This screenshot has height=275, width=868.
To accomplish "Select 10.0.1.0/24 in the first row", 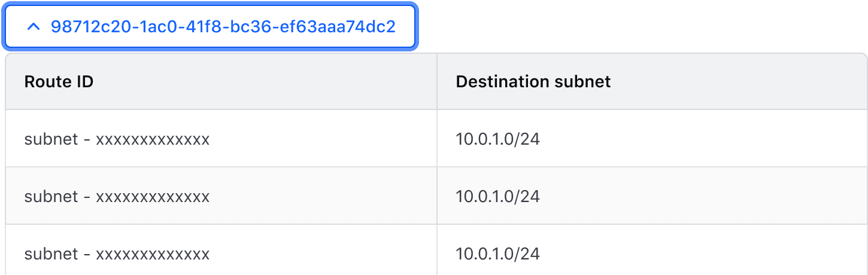I will [x=497, y=139].
